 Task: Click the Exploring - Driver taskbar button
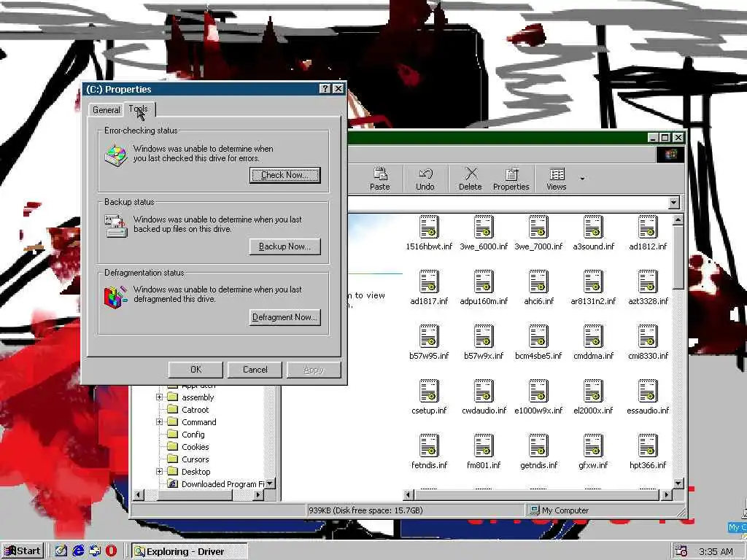tap(189, 551)
